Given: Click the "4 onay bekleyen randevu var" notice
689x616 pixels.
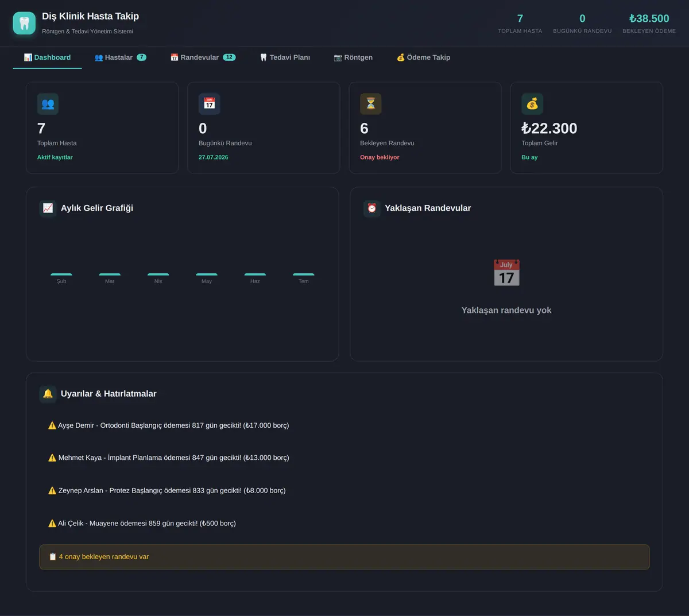Looking at the screenshot, I should point(344,557).
